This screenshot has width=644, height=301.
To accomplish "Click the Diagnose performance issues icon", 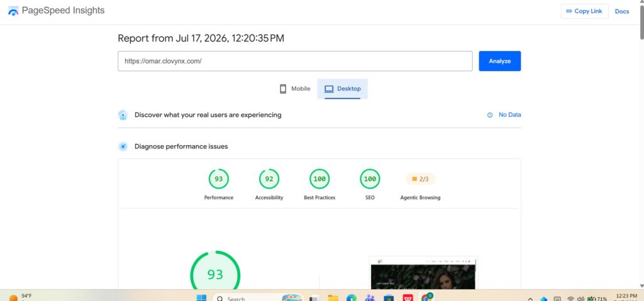I will pyautogui.click(x=123, y=146).
